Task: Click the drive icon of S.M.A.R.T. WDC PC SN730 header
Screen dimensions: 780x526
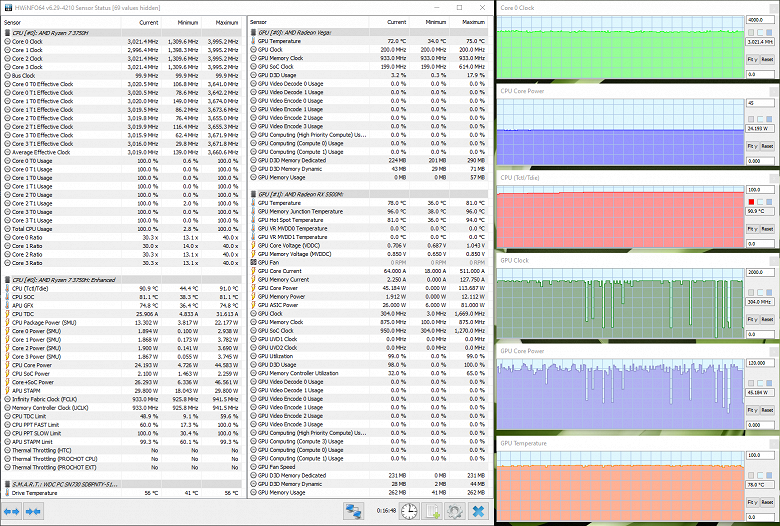Action: [7, 484]
